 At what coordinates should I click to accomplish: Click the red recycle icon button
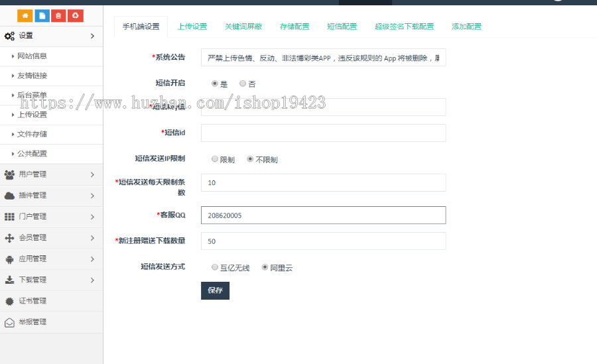[x=76, y=16]
